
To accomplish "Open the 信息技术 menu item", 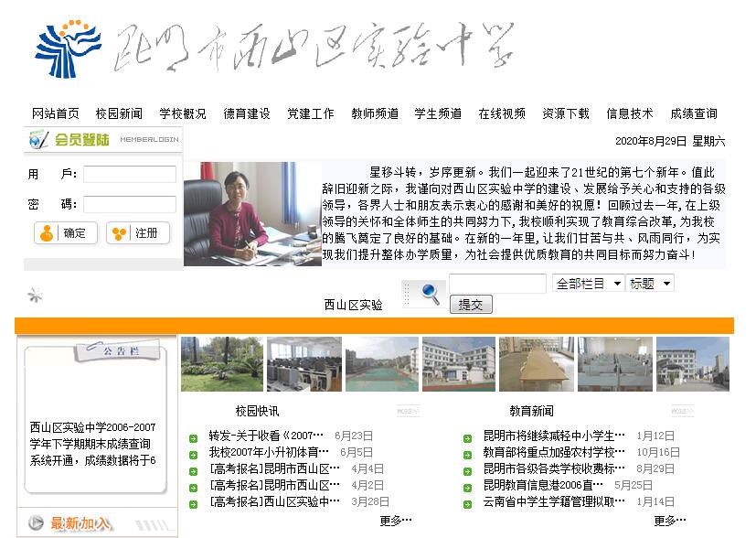I will (x=630, y=113).
